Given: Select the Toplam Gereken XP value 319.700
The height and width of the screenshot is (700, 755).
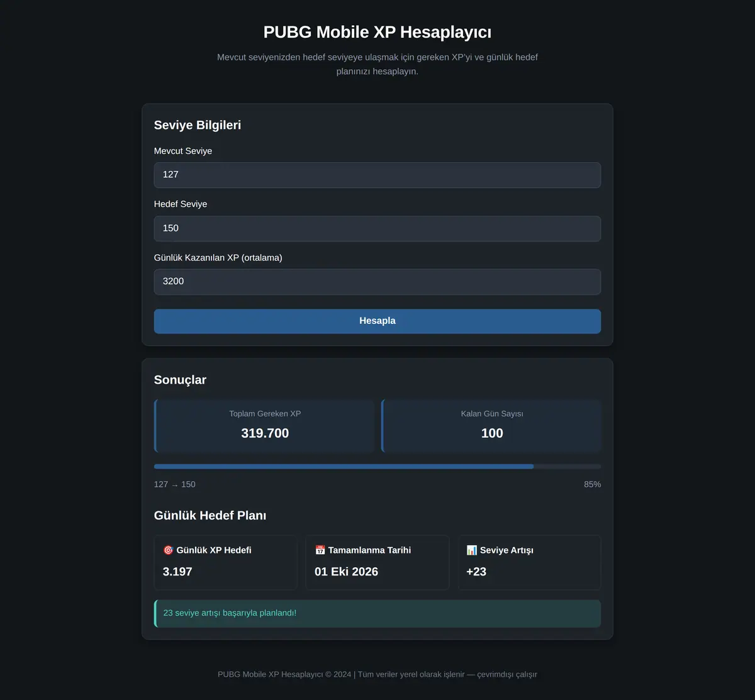Looking at the screenshot, I should (265, 433).
